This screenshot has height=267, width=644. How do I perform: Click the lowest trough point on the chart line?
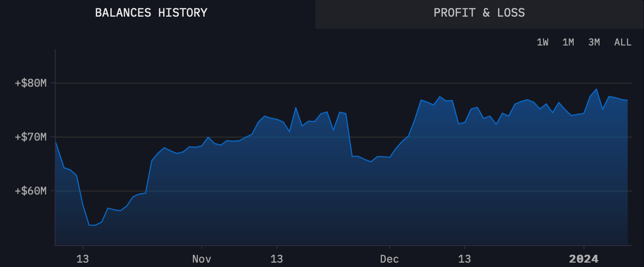pyautogui.click(x=92, y=225)
